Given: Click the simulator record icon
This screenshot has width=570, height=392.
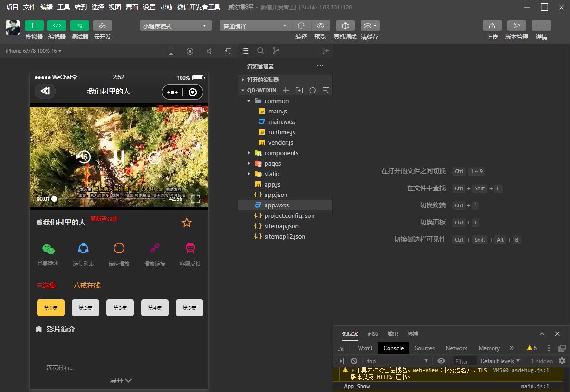Looking at the screenshot, I should click(190, 51).
